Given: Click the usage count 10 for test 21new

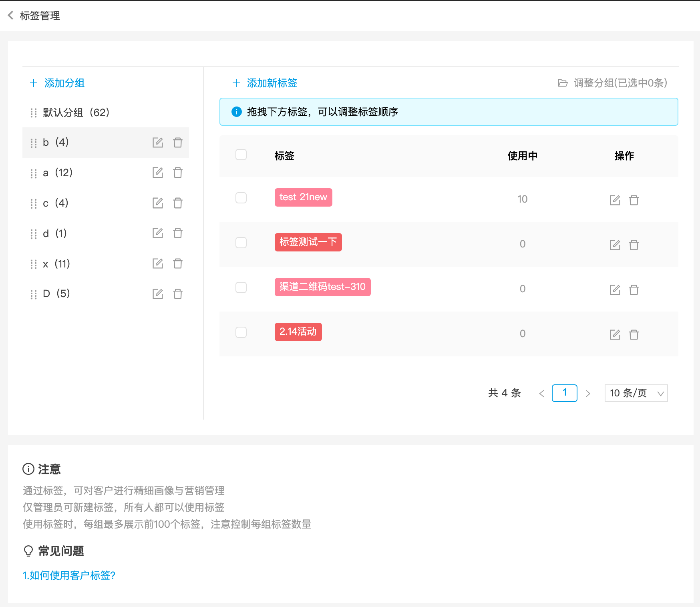Looking at the screenshot, I should click(x=523, y=199).
